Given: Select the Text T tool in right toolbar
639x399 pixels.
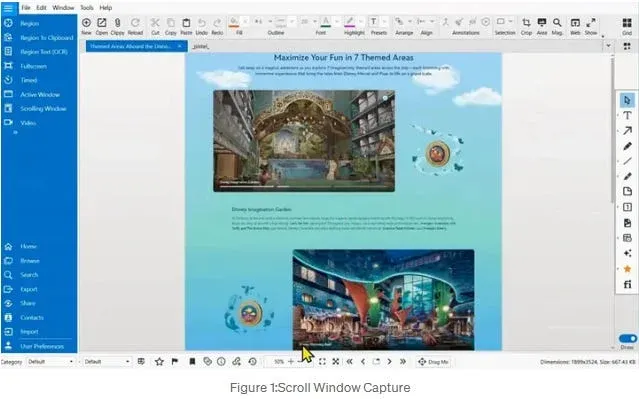Looking at the screenshot, I should pos(627,116).
